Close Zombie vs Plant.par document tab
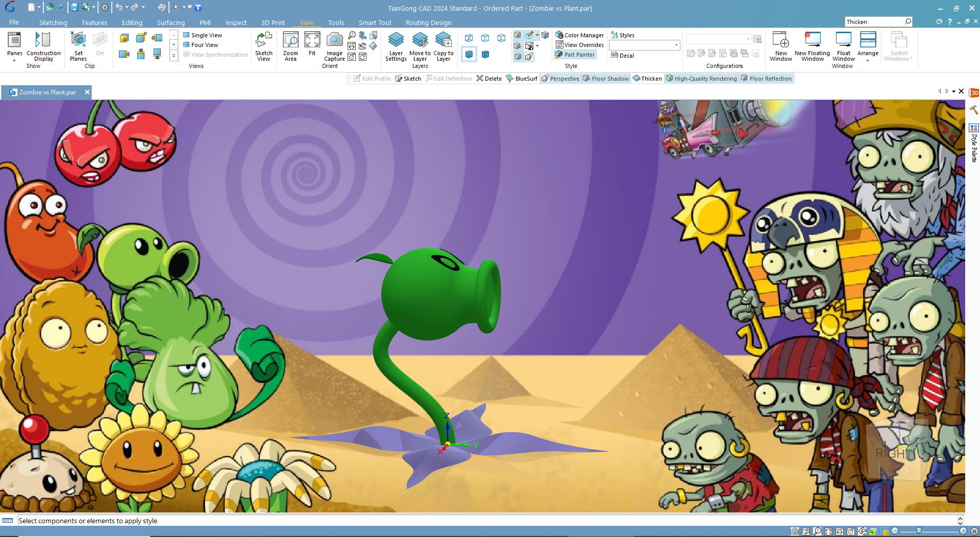 tap(87, 92)
